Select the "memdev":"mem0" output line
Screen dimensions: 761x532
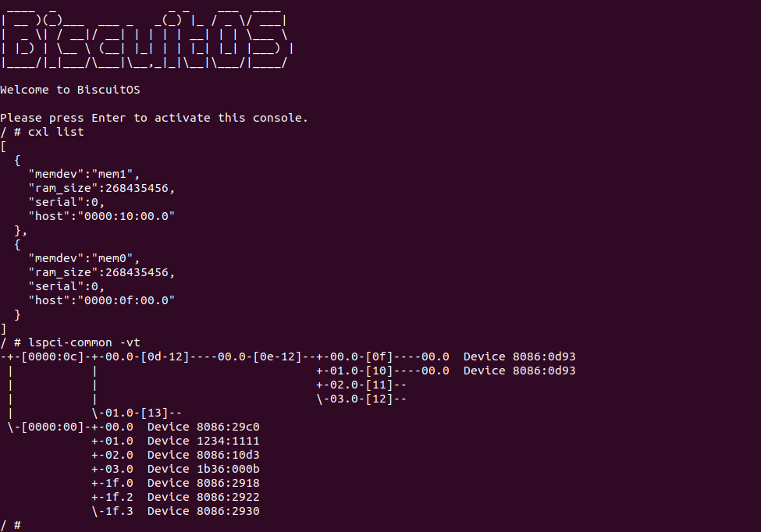[x=84, y=258]
